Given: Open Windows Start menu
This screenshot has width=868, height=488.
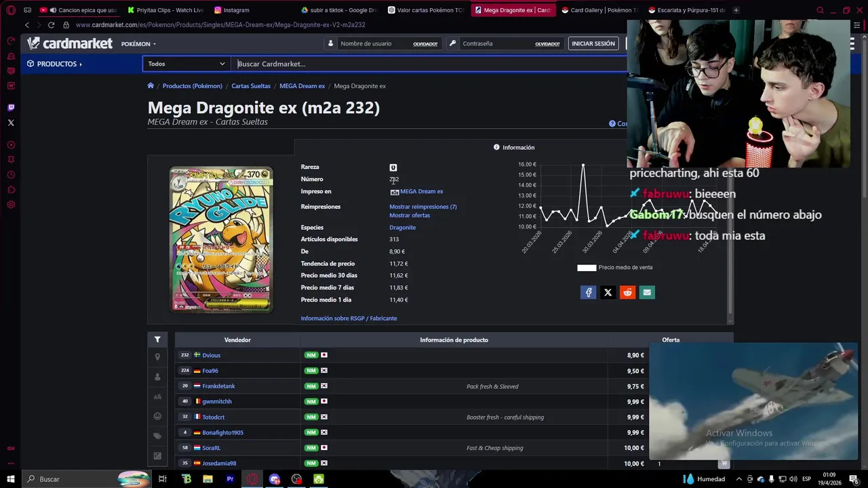Looking at the screenshot, I should (x=11, y=479).
